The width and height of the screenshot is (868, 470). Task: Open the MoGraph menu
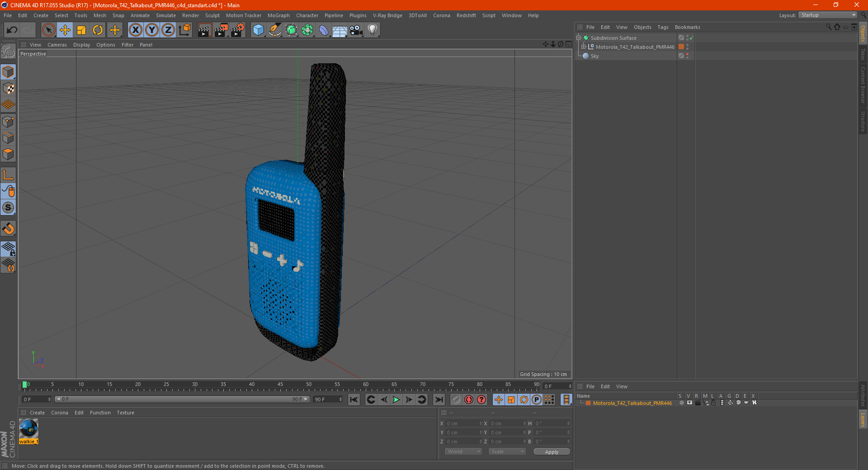[278, 15]
